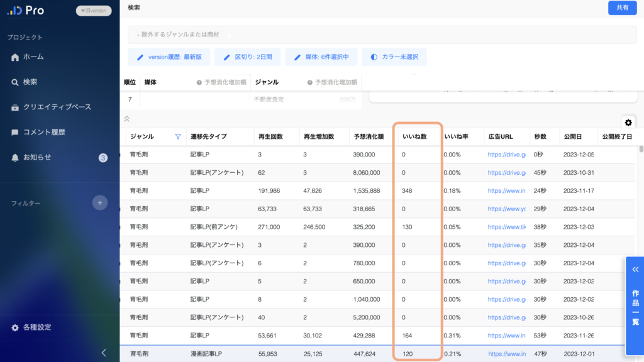Screen dimensions: 644x362
Task: Click the 共有 button
Action: 622,8
